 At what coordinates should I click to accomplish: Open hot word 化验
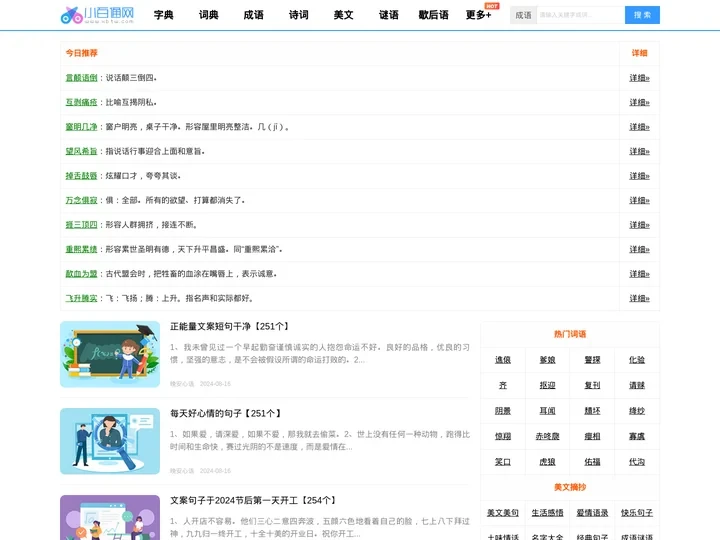coord(637,360)
